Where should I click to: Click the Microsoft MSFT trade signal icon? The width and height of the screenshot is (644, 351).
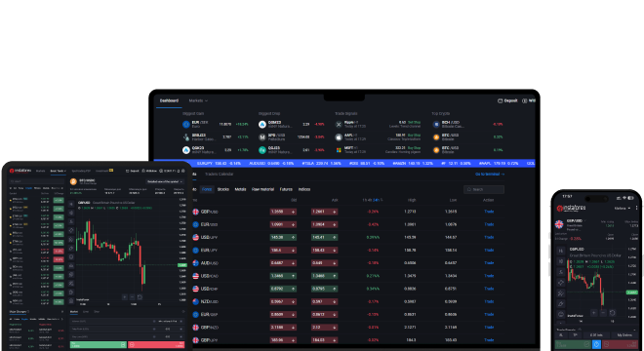tap(339, 150)
